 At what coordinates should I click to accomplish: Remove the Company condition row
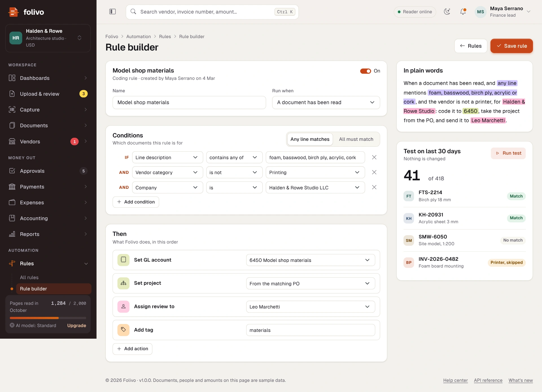coord(374,187)
